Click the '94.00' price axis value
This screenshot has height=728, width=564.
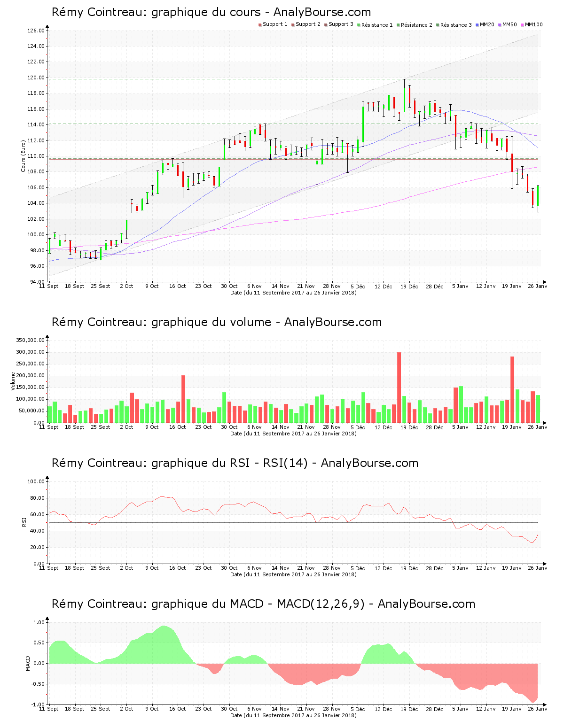(x=37, y=282)
